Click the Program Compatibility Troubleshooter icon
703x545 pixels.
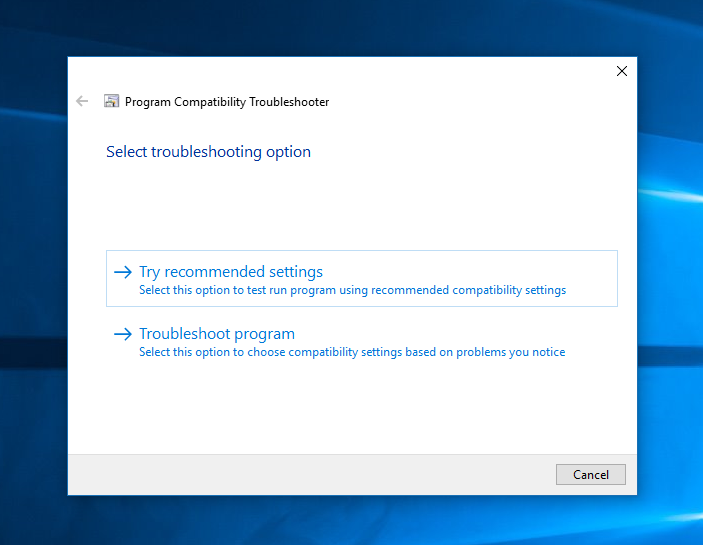(x=111, y=101)
